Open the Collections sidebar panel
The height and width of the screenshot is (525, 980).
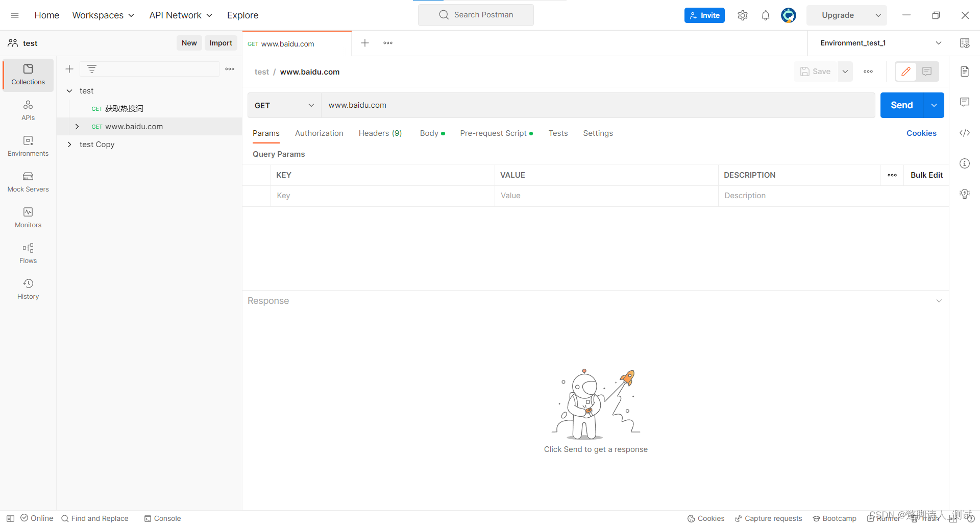pos(28,75)
